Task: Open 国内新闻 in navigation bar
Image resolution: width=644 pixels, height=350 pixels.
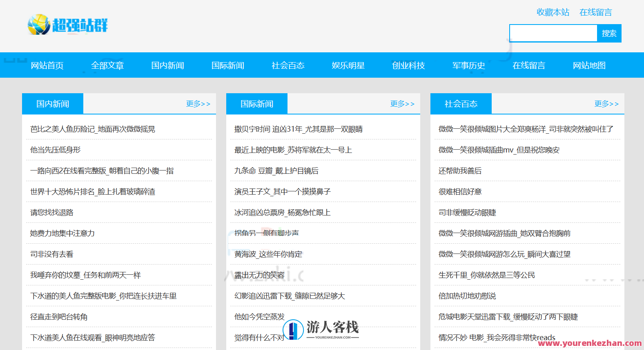Action: [x=168, y=65]
